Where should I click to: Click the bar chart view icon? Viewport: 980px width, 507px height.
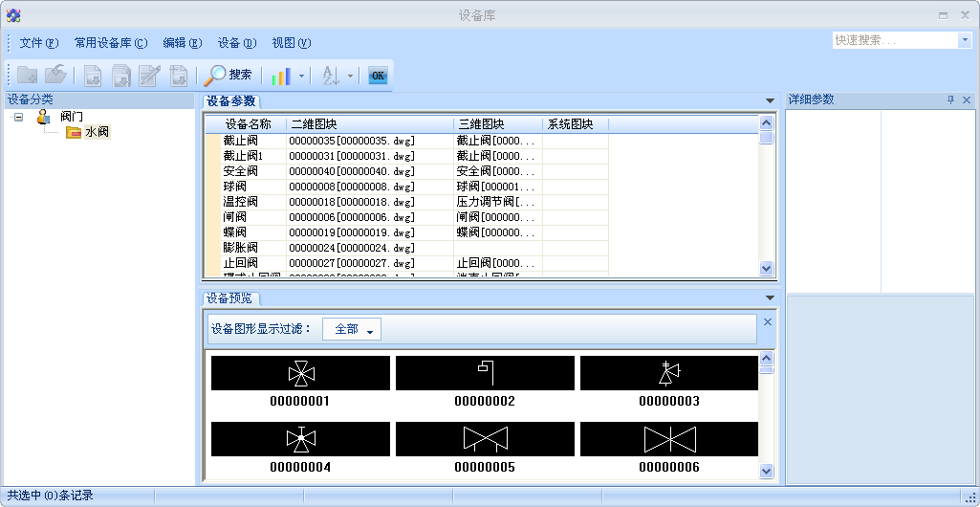pyautogui.click(x=281, y=76)
